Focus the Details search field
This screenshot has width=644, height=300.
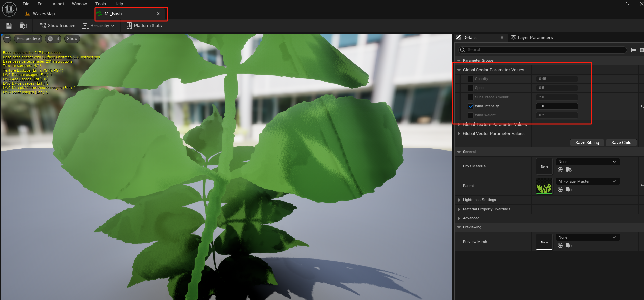click(542, 50)
